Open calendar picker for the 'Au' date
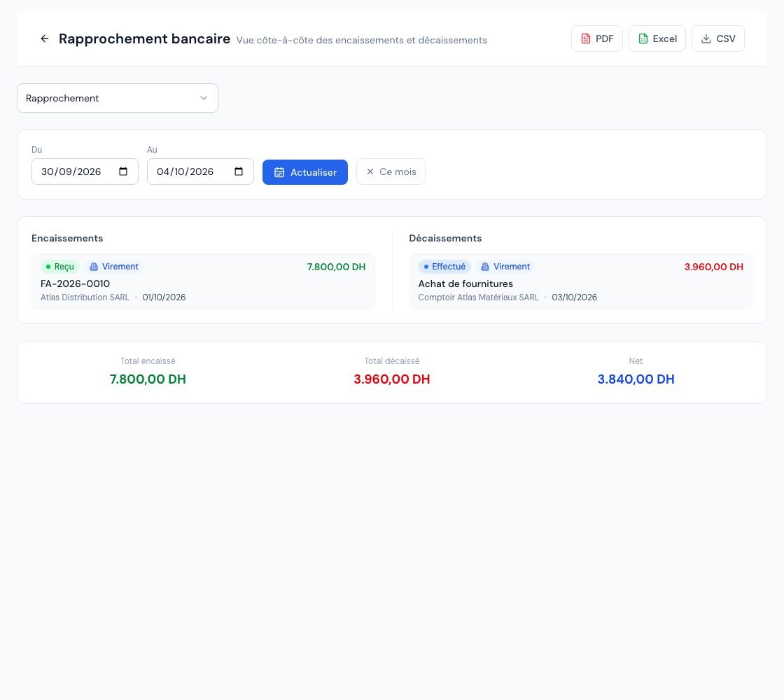 tap(239, 171)
